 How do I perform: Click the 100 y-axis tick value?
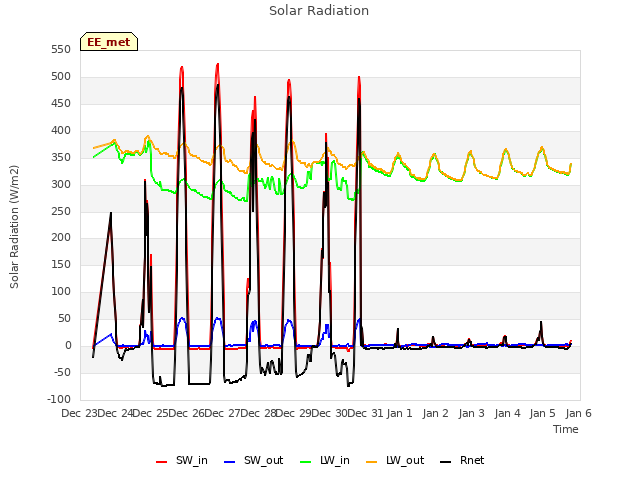pyautogui.click(x=61, y=291)
